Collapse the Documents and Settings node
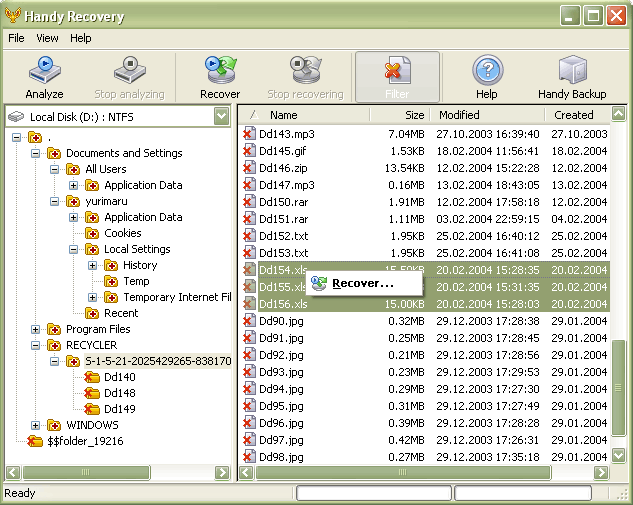 point(36,153)
